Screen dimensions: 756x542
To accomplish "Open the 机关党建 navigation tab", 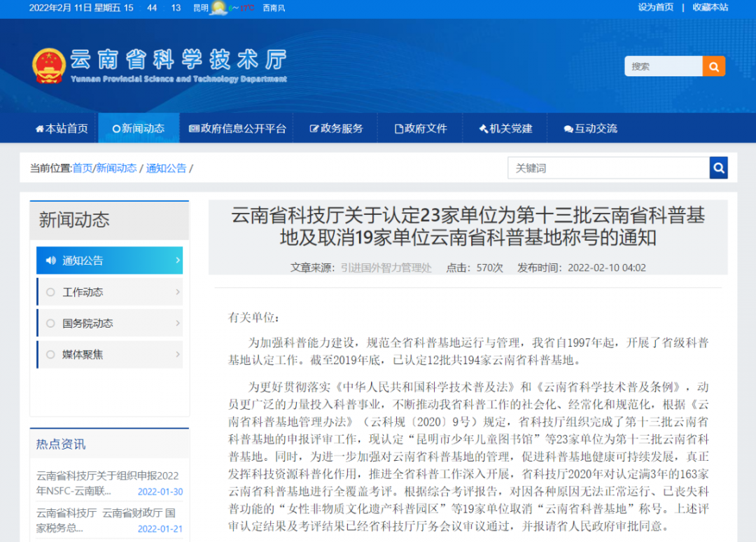I will pos(506,129).
